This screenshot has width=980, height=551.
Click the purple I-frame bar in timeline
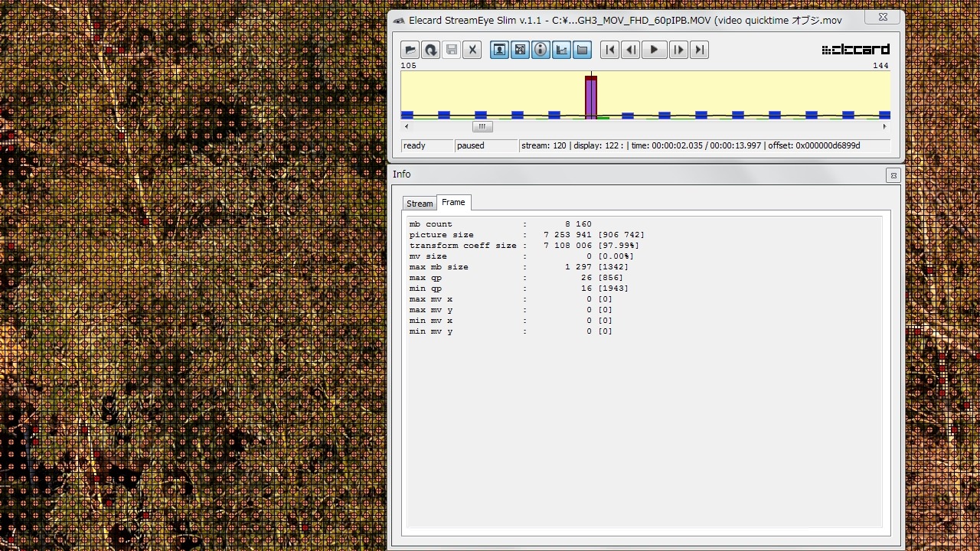pos(590,97)
